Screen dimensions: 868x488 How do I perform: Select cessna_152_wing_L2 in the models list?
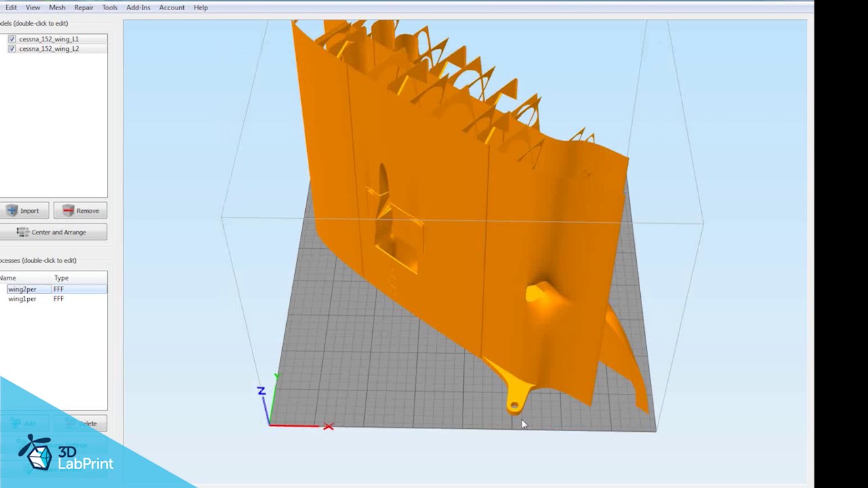(x=49, y=49)
